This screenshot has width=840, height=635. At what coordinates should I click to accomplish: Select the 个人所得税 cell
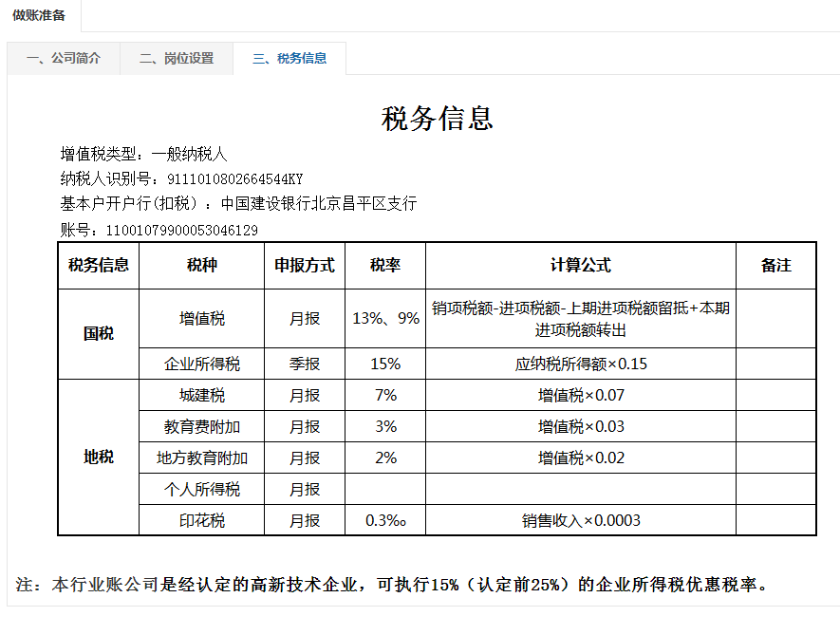[201, 489]
